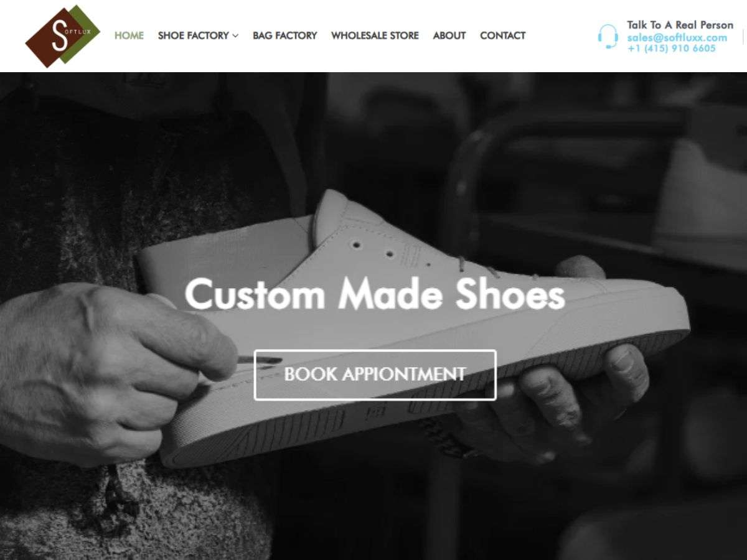Open the About page
Screen dimensions: 747x560
pos(449,36)
